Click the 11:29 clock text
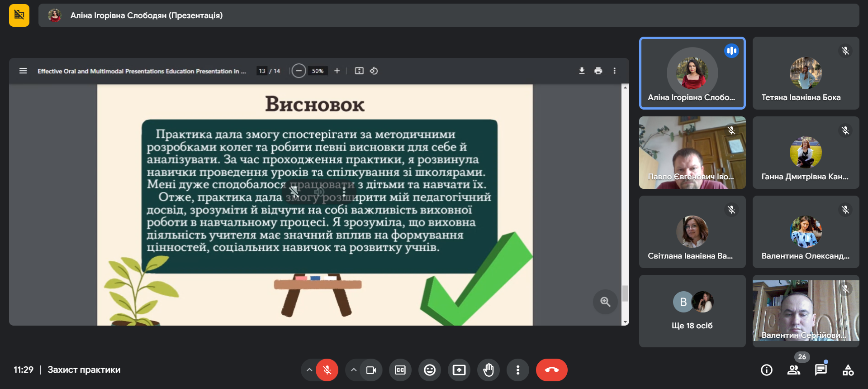 24,370
